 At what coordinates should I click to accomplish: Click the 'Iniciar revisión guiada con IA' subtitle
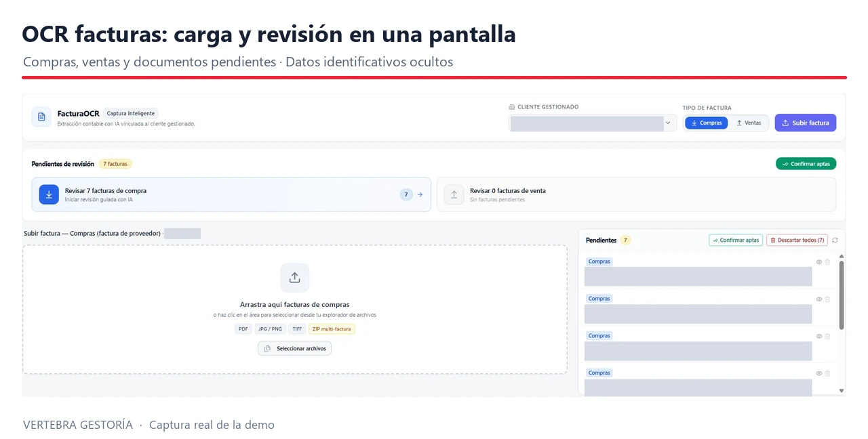99,200
